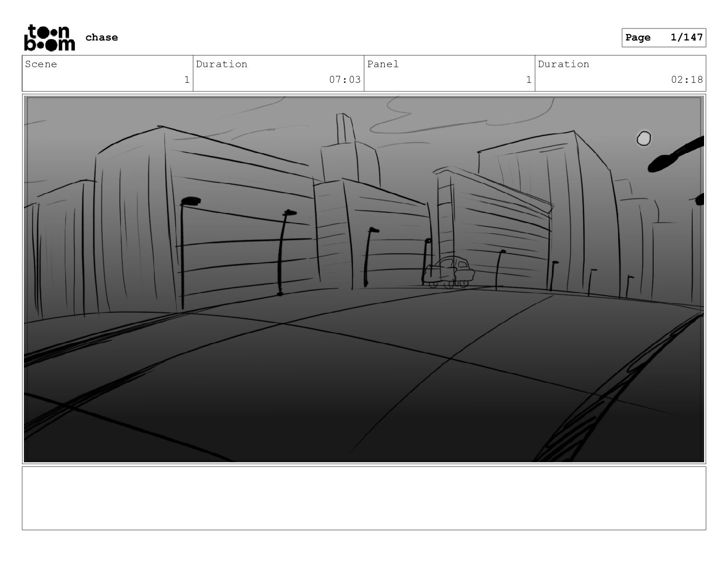The width and height of the screenshot is (728, 563).
Task: Select the scene duration value 07:03
Action: click(x=345, y=80)
